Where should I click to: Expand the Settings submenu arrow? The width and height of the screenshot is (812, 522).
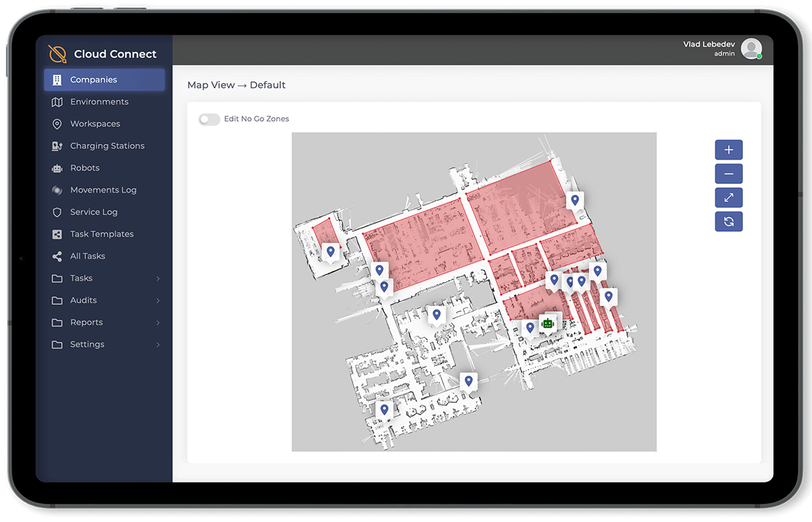[x=158, y=345]
